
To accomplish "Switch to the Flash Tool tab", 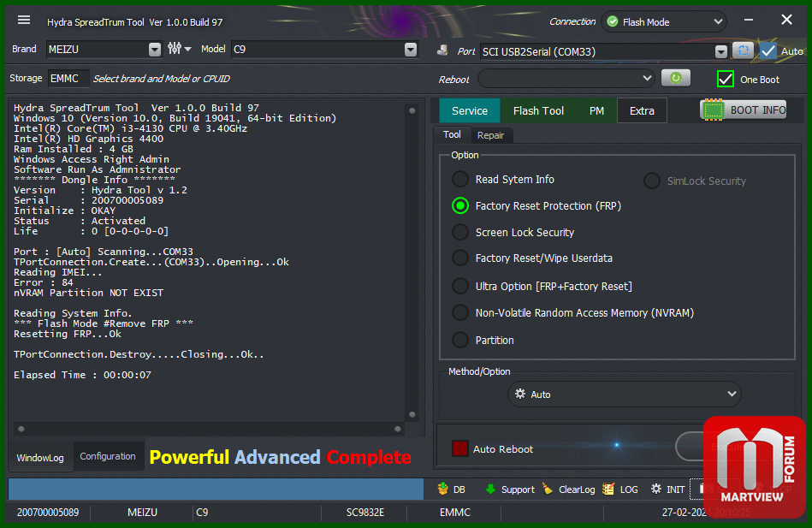I will click(x=538, y=110).
